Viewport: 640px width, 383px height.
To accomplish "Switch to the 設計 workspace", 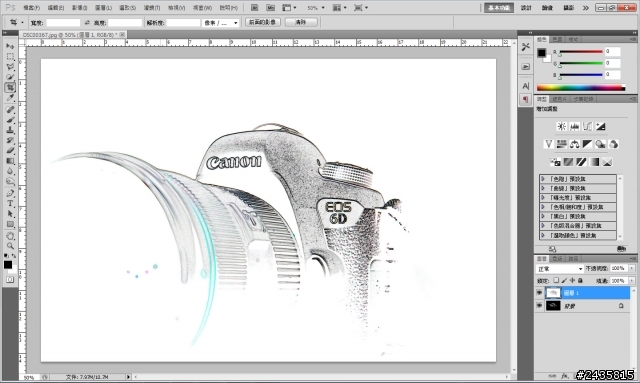I will tap(526, 8).
